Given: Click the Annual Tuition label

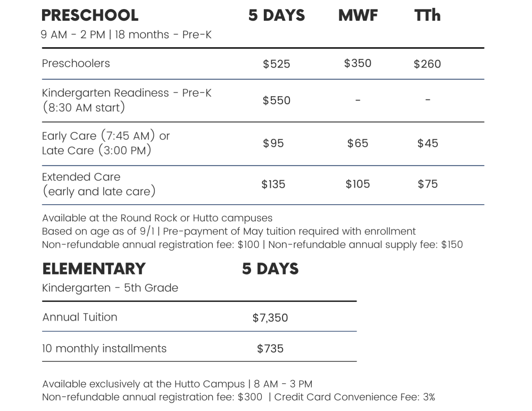Looking at the screenshot, I should pos(80,317).
